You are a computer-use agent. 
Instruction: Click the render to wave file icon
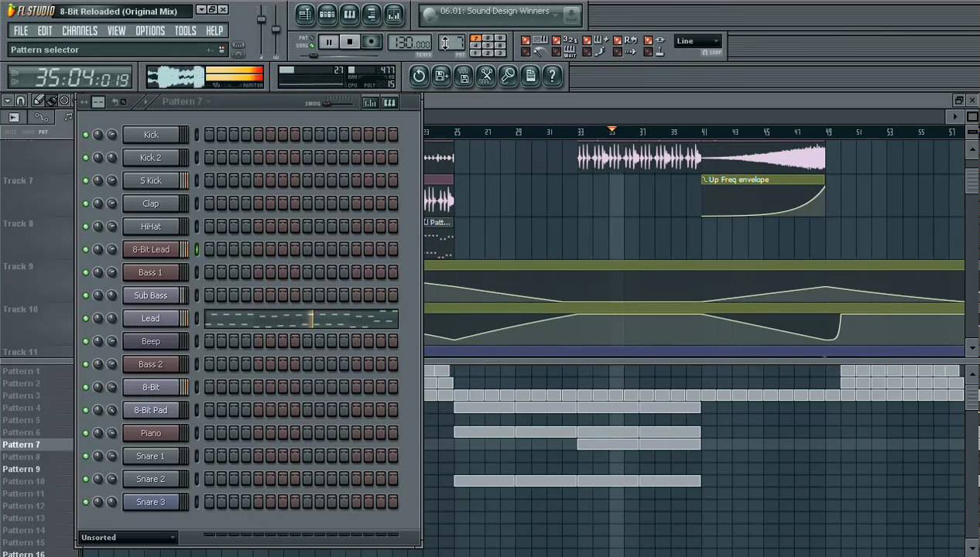(x=464, y=75)
